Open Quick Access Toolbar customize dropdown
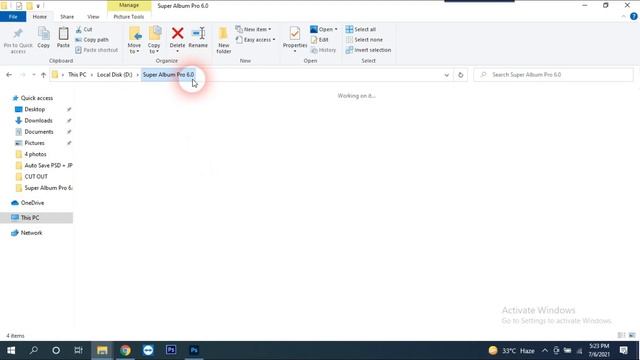Screen dimensions: 640x360 point(38,6)
